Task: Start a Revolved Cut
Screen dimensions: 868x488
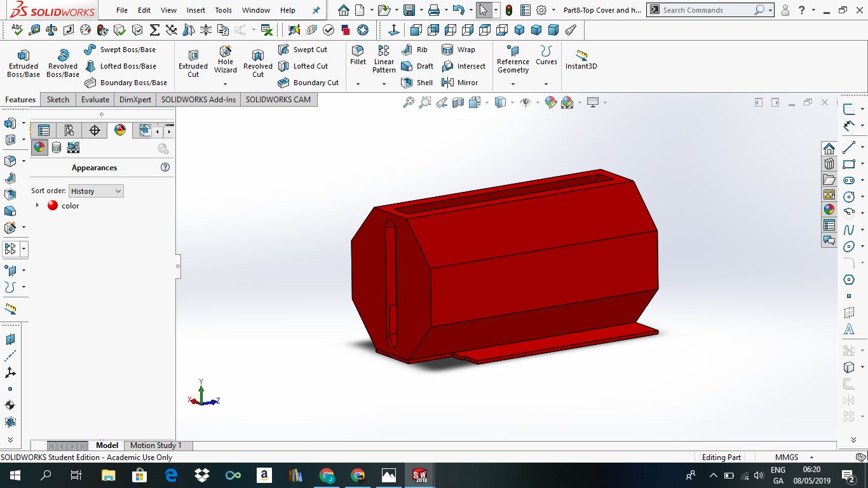Action: tap(257, 64)
